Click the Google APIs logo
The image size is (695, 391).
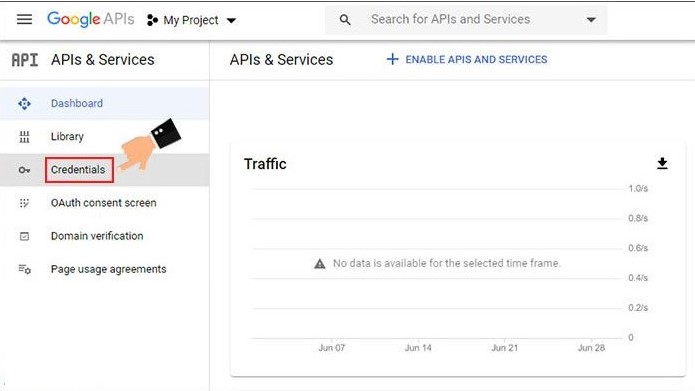click(90, 20)
